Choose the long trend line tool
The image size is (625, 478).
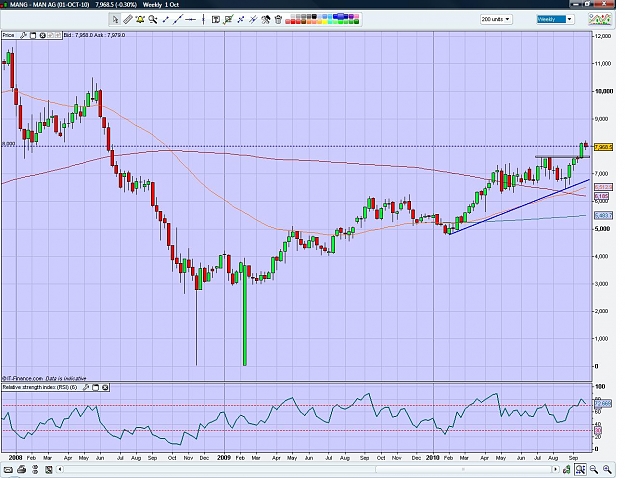(x=178, y=19)
